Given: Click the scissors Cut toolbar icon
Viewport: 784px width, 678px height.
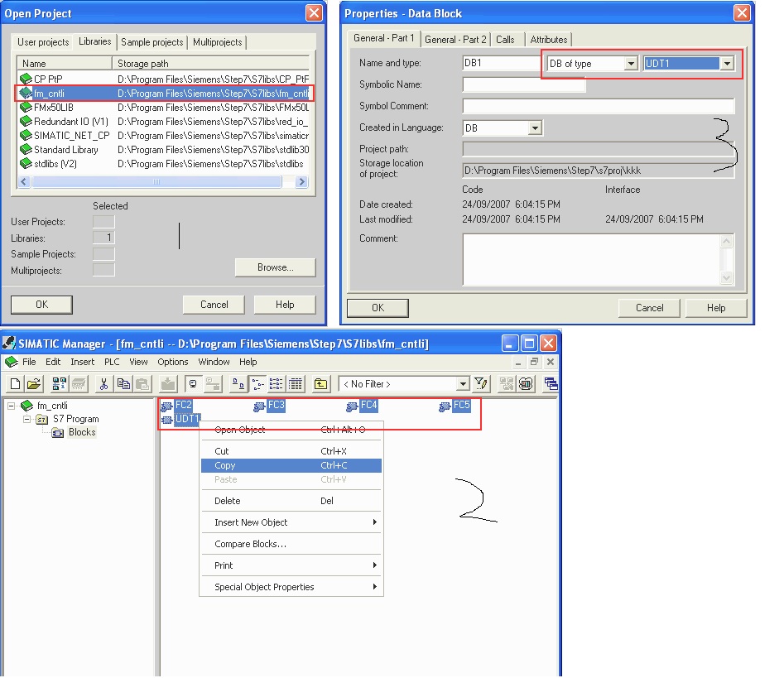Looking at the screenshot, I should 103,384.
